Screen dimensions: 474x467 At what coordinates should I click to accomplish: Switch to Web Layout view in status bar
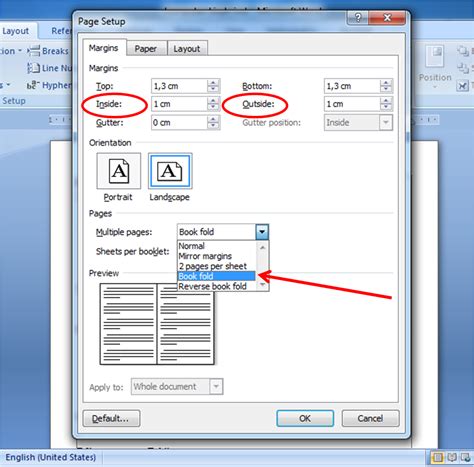465,457
